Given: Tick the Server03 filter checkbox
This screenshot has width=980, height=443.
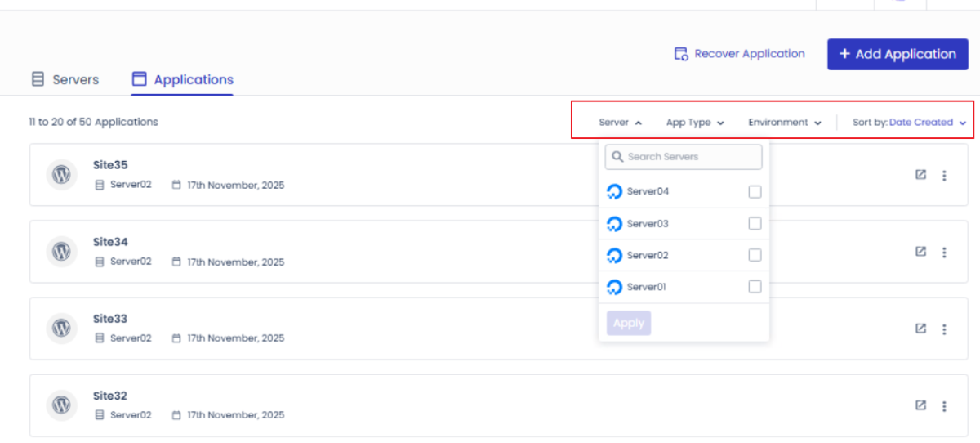Looking at the screenshot, I should [755, 224].
